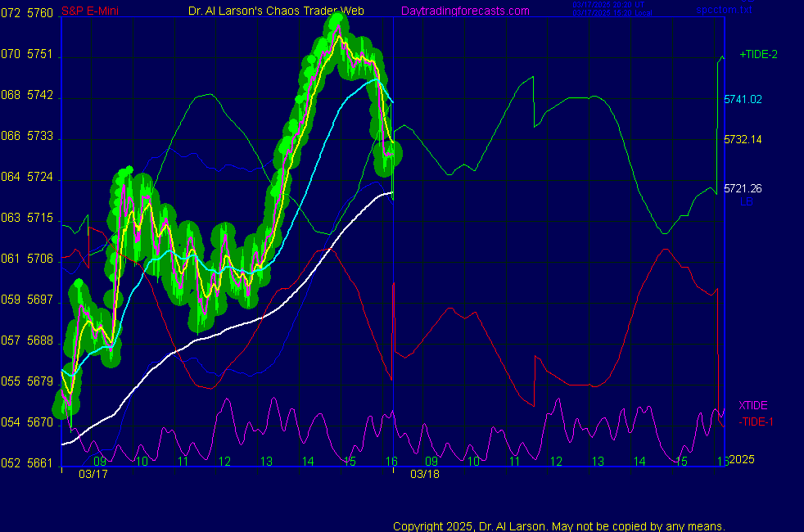Click the +TIDE-2 legend label
This screenshot has height=532, width=804.
coord(758,55)
